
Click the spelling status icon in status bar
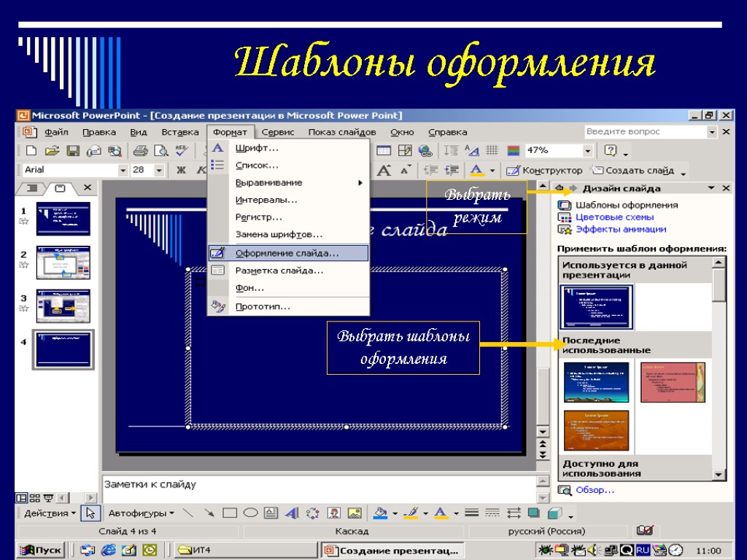(x=645, y=530)
